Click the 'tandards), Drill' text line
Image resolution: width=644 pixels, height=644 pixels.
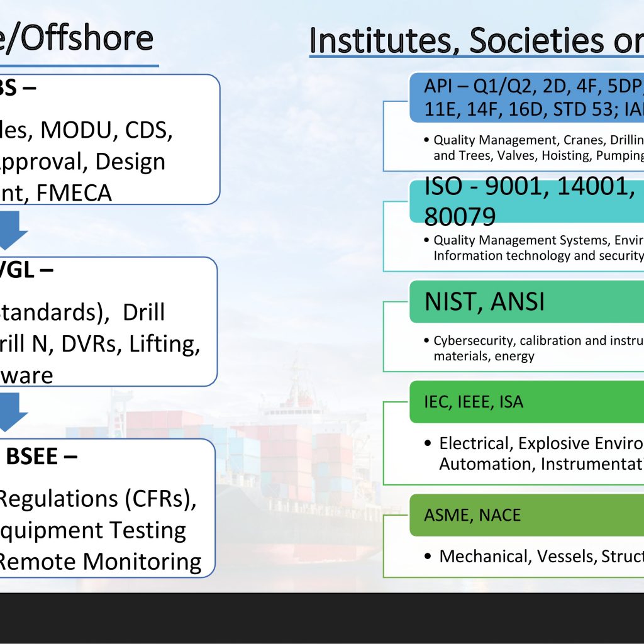coord(82,312)
